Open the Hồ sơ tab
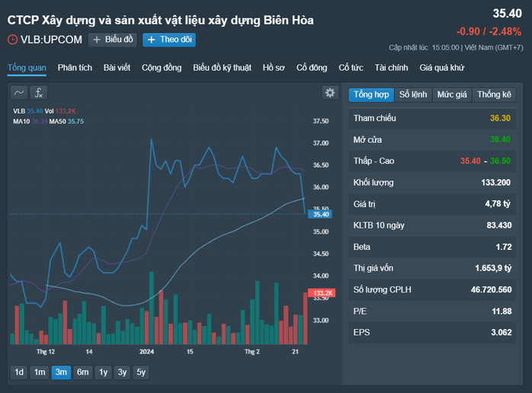Image resolution: width=532 pixels, height=393 pixels. [274, 68]
